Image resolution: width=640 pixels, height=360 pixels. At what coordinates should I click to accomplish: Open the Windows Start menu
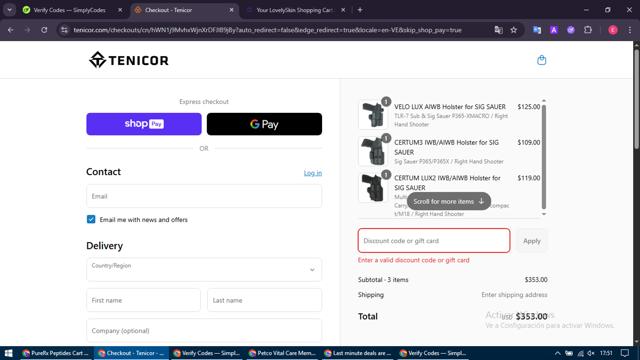(8, 353)
